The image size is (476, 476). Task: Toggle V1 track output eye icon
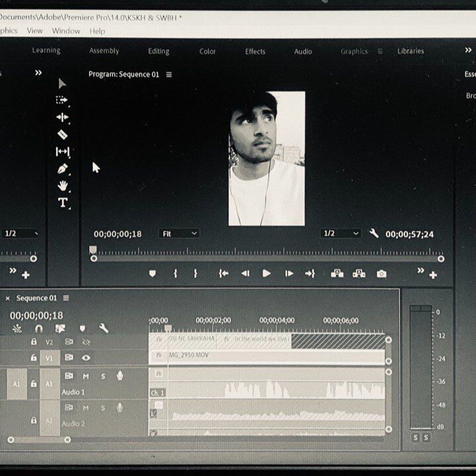(x=86, y=358)
